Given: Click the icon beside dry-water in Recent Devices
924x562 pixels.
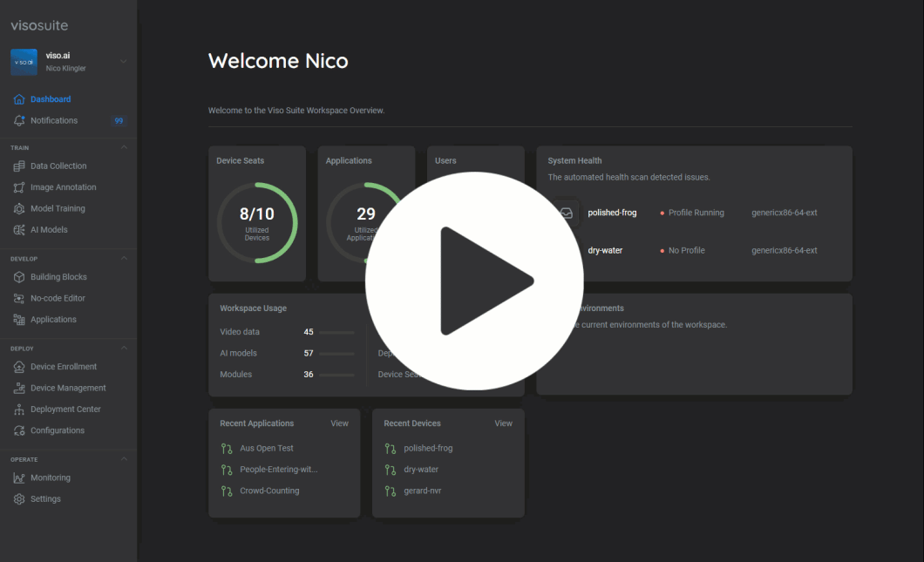Looking at the screenshot, I should (391, 470).
